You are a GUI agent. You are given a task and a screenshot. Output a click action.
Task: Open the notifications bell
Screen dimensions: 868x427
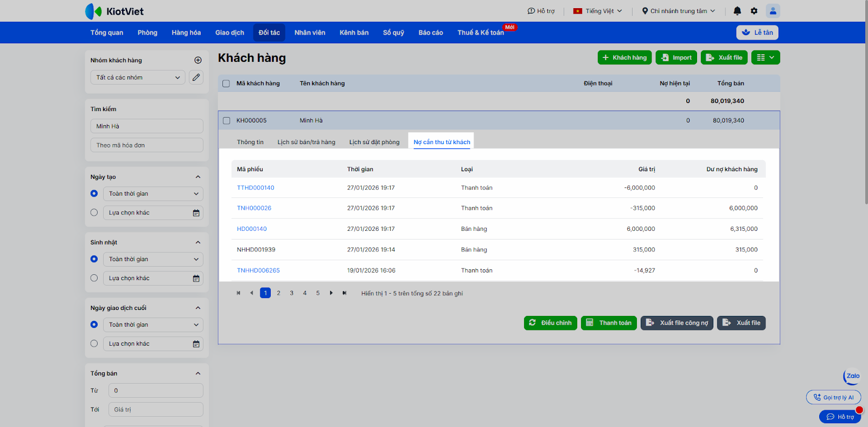pos(737,11)
